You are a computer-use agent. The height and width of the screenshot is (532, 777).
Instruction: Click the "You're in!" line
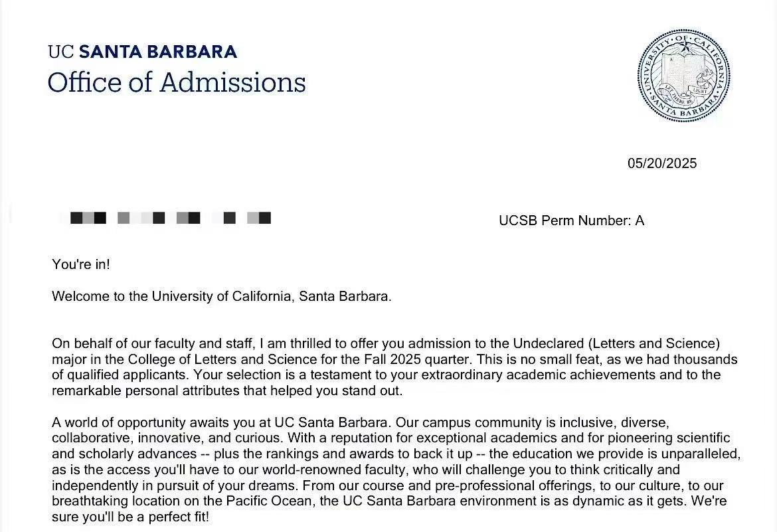(81, 264)
